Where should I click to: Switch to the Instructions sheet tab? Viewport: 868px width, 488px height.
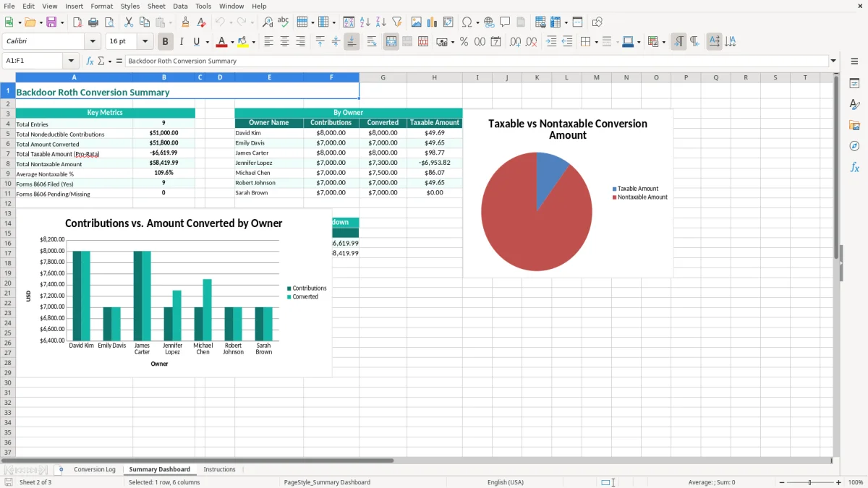pos(219,469)
